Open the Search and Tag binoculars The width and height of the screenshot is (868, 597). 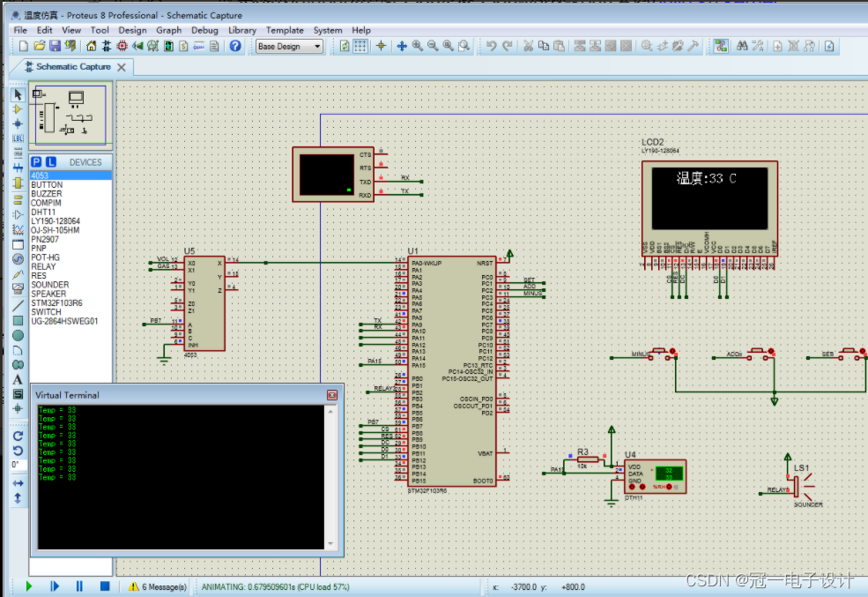point(742,46)
